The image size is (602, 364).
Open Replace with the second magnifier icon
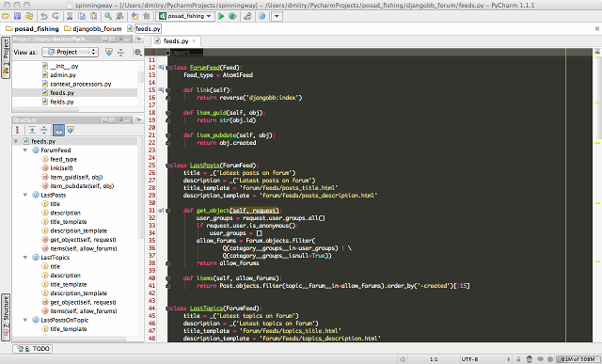[120, 16]
